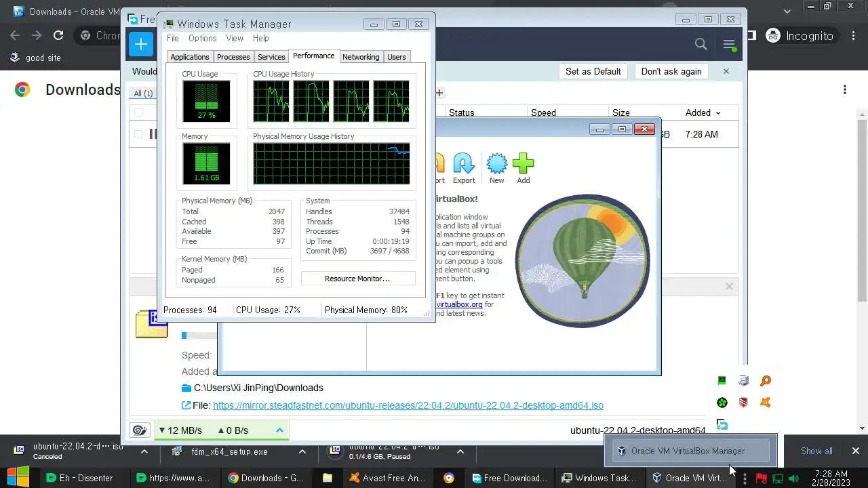Viewport: 868px width, 488px height.
Task: Open the Windows Start button
Action: (18, 478)
